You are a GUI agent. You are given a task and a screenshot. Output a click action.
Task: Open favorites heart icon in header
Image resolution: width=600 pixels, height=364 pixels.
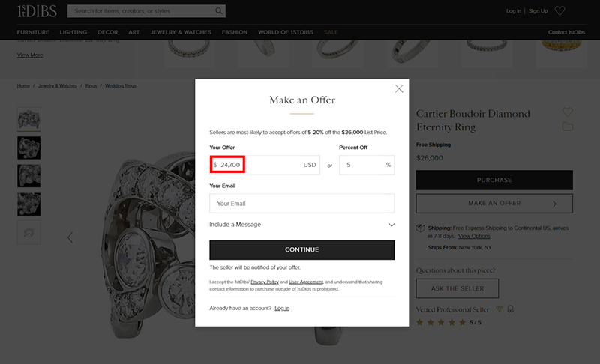click(559, 11)
